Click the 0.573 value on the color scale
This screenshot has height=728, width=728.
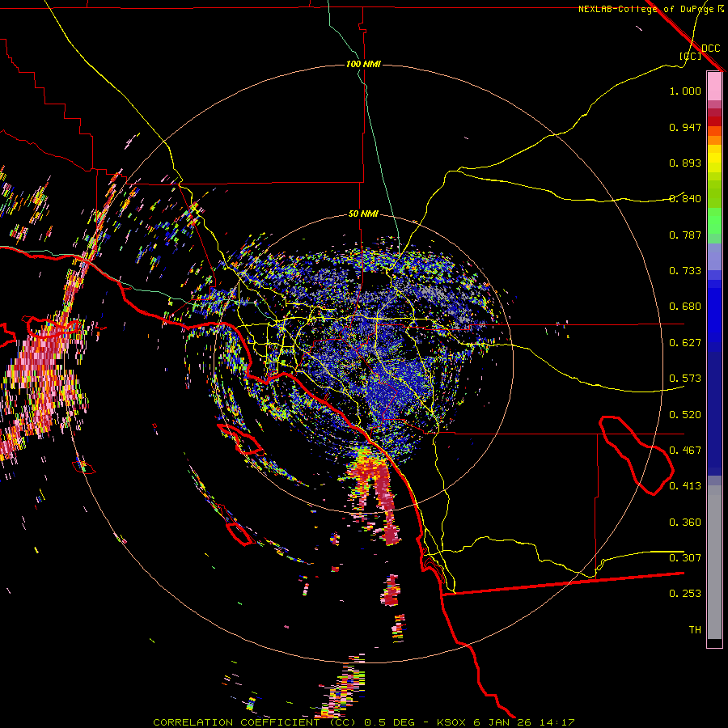point(685,379)
